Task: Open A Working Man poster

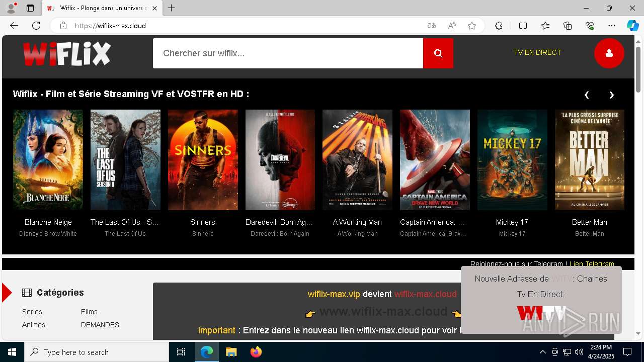Action: [357, 160]
